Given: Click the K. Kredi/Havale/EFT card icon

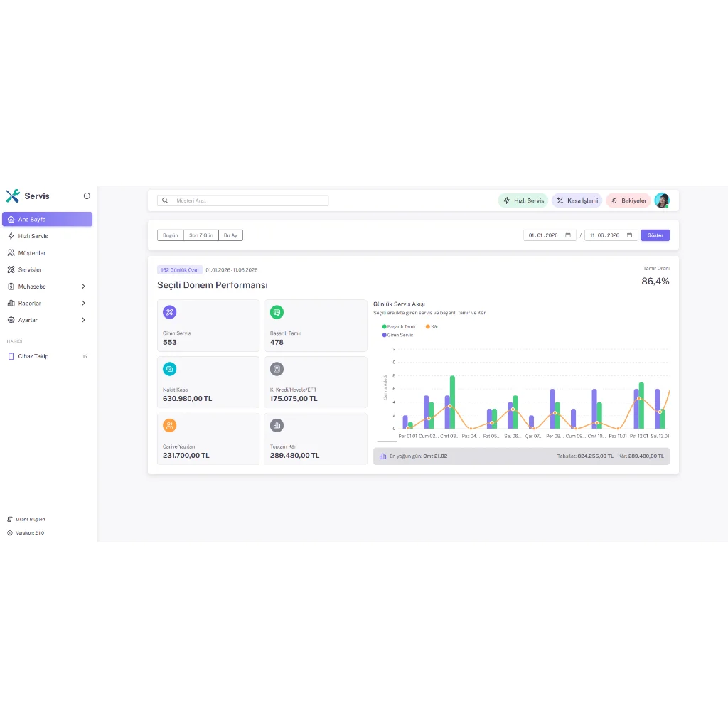Looking at the screenshot, I should pos(277,369).
